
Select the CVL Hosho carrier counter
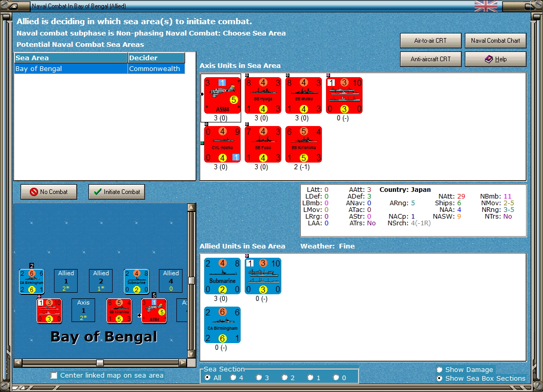[x=222, y=144]
